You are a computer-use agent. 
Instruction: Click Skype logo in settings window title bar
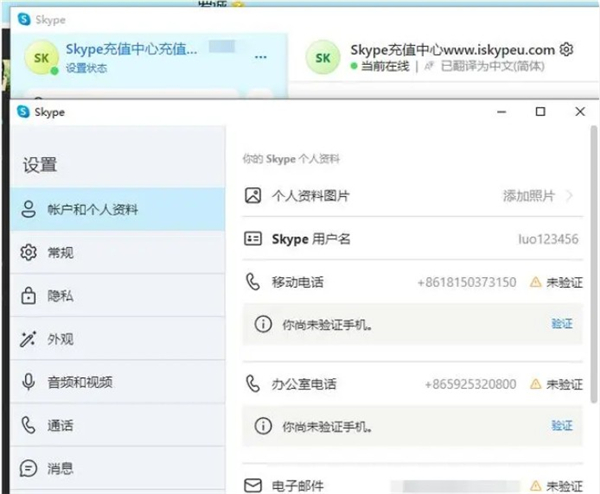coord(23,112)
